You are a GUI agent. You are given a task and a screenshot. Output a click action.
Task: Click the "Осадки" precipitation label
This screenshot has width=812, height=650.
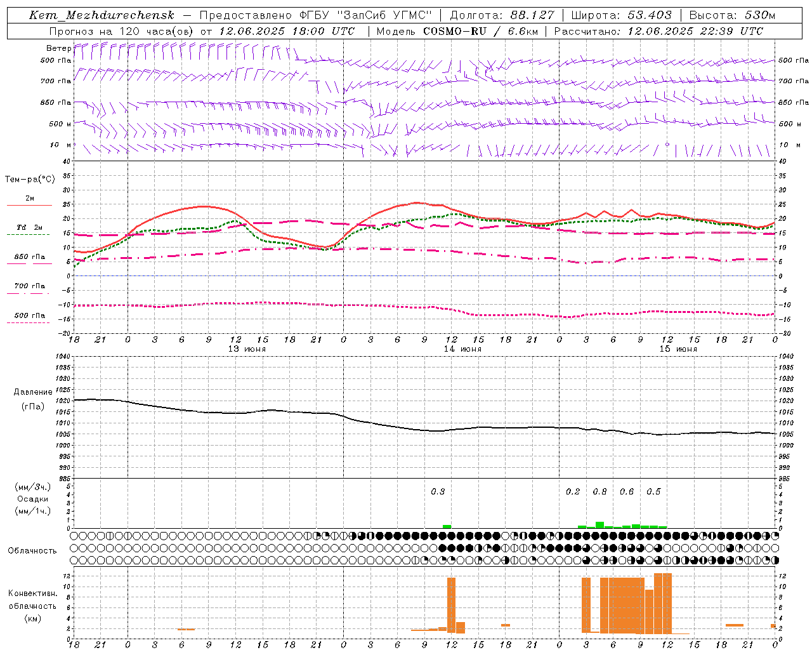[33, 499]
